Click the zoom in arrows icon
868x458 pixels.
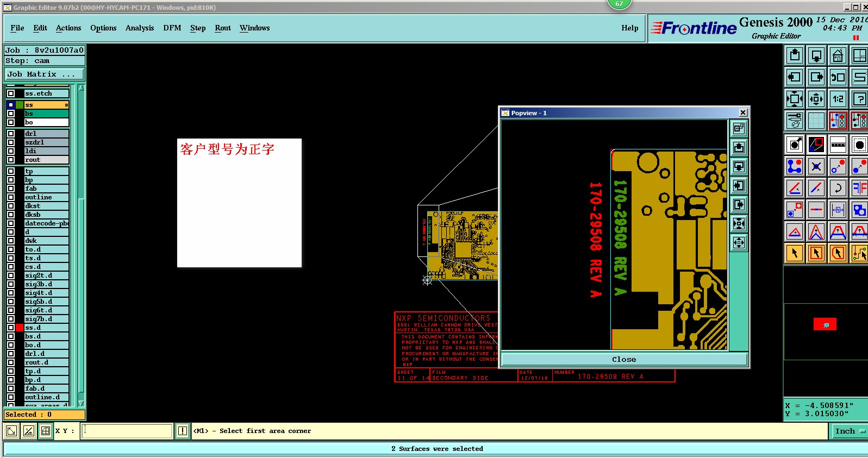click(795, 99)
